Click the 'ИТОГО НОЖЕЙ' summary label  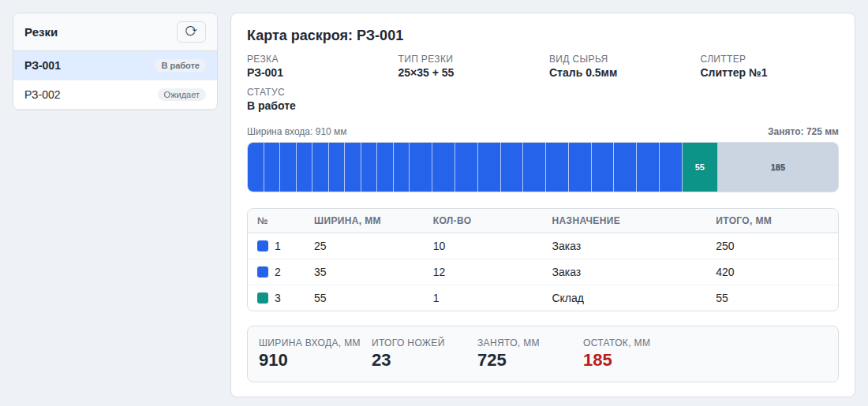click(408, 343)
